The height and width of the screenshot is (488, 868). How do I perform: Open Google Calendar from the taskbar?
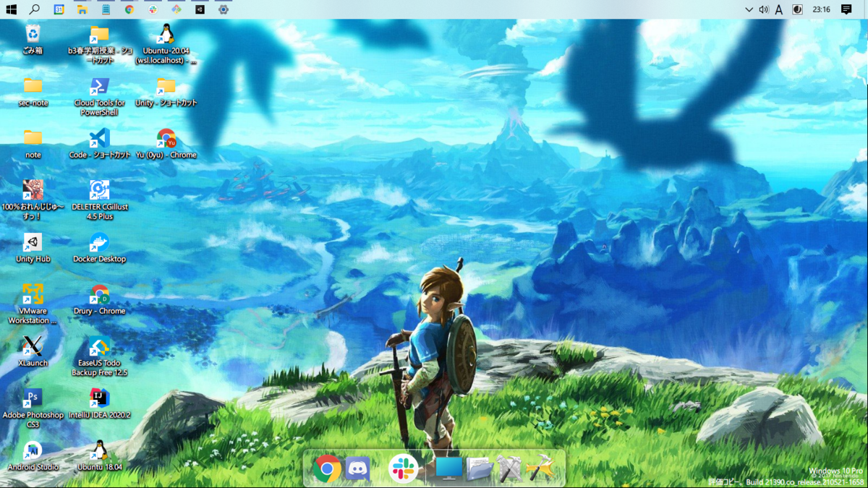[59, 9]
